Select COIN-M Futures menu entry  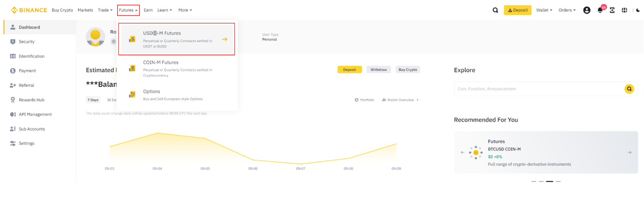(177, 68)
